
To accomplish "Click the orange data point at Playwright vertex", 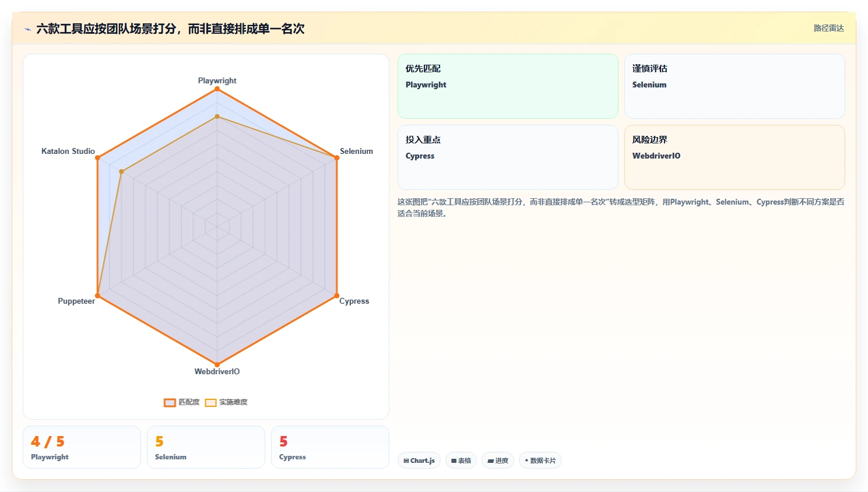I will click(x=217, y=89).
